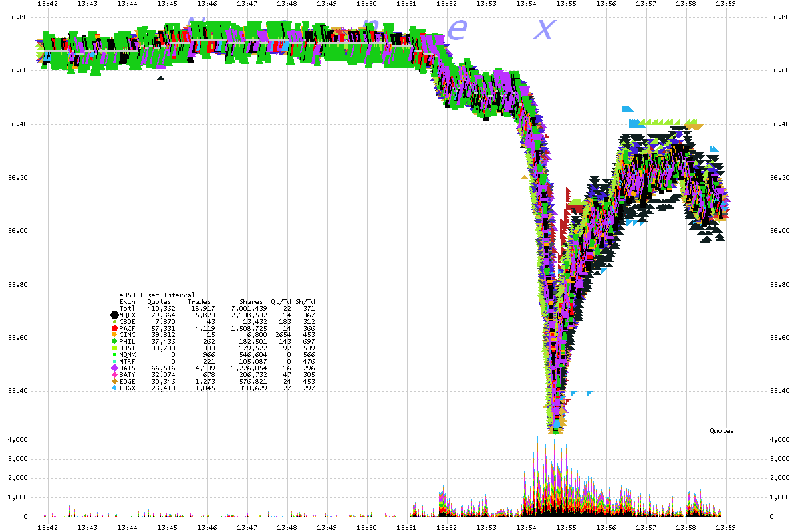Click the Shares column header in legend
Image resolution: width=798 pixels, height=532 pixels.
[x=252, y=301]
